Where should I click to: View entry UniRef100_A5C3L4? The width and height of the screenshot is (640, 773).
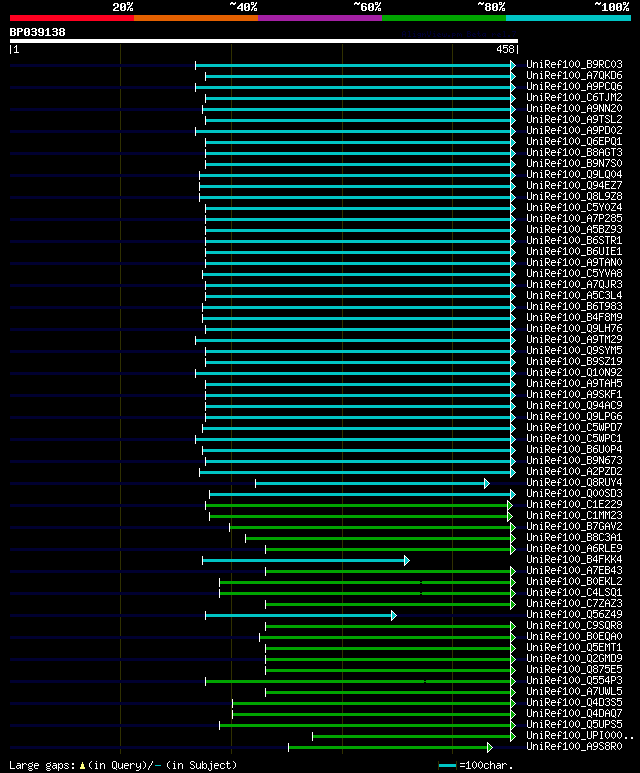574,295
